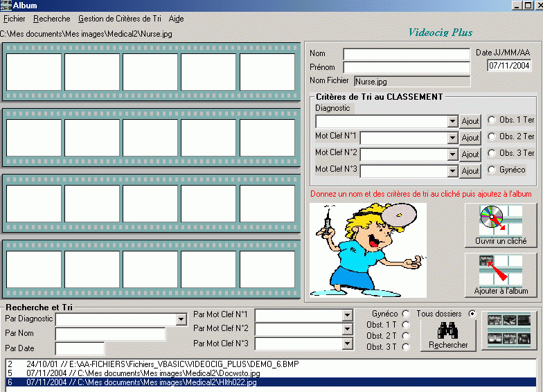Open the Par Mot Clef N°3 dropdown

(348, 344)
